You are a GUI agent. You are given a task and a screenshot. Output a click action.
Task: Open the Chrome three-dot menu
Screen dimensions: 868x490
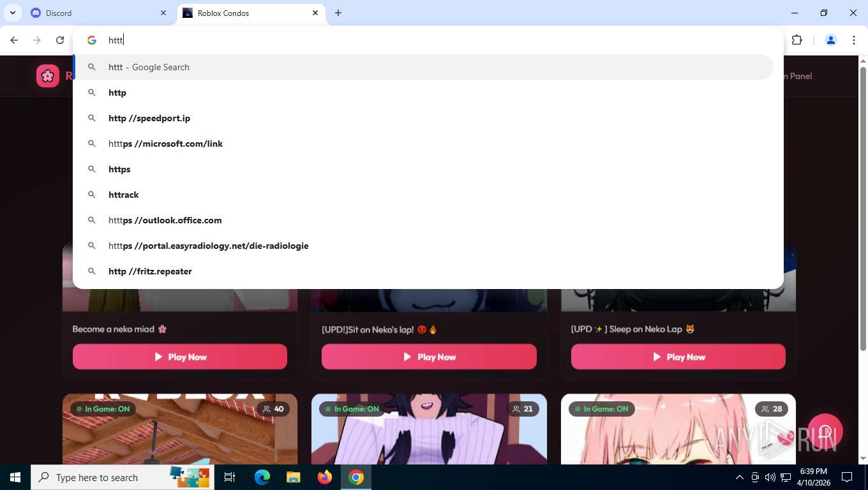coord(854,40)
